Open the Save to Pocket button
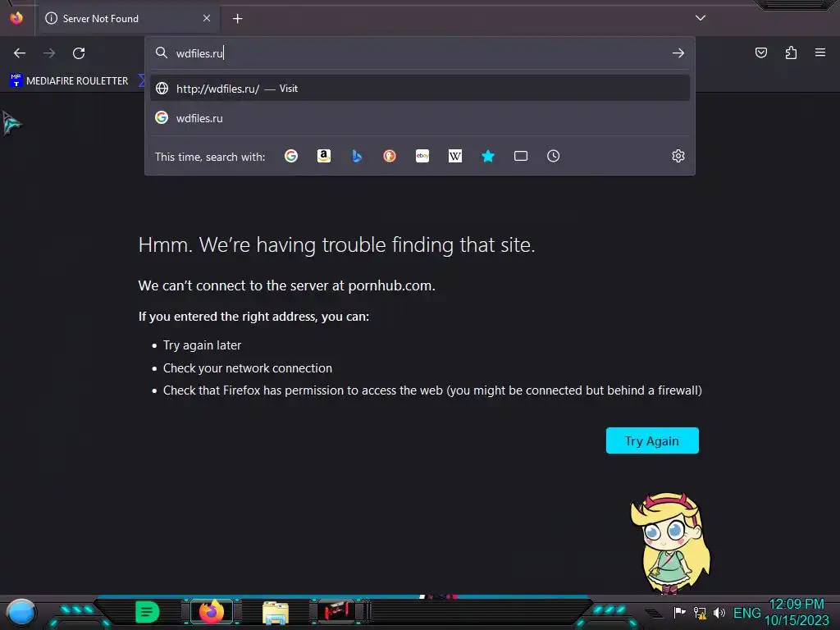The width and height of the screenshot is (840, 630). coord(760,52)
